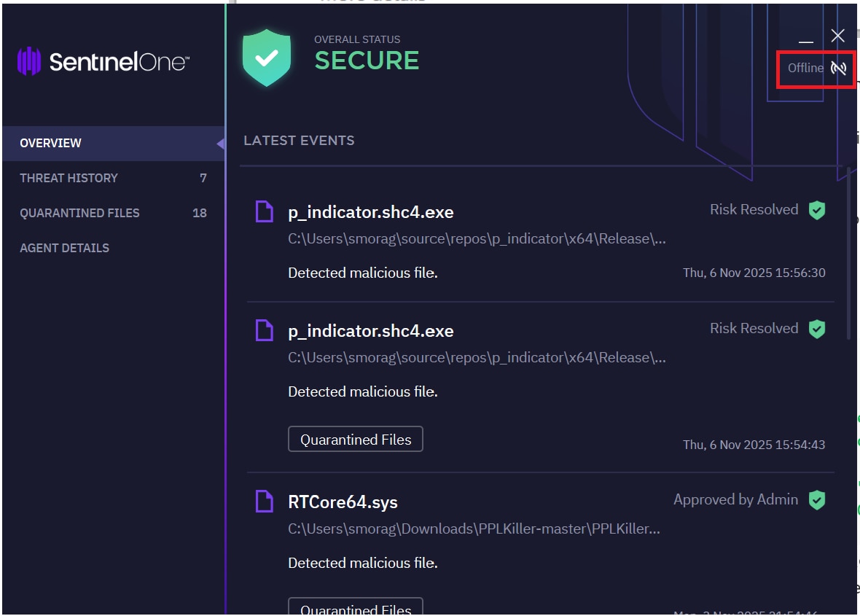Close the SentinelOne agent window
The height and width of the screenshot is (616, 860).
click(x=837, y=36)
